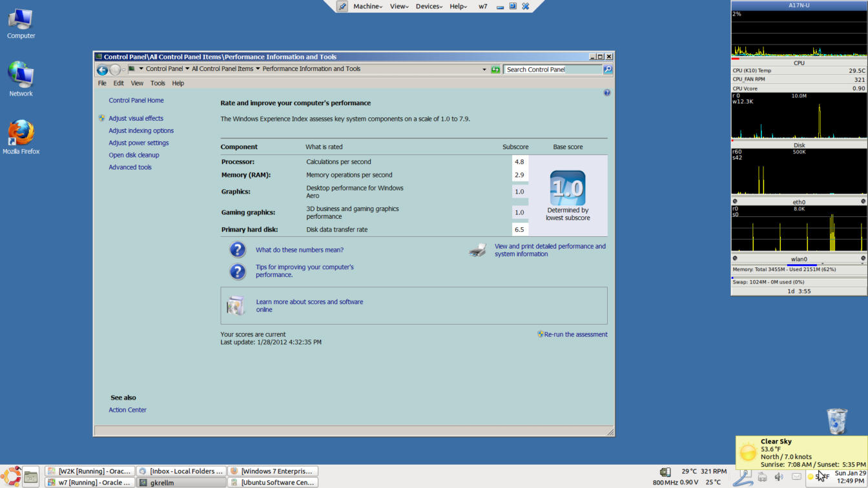This screenshot has height=488, width=868.
Task: Expand the arrow before Control Panel breadcrumb
Action: [141, 69]
